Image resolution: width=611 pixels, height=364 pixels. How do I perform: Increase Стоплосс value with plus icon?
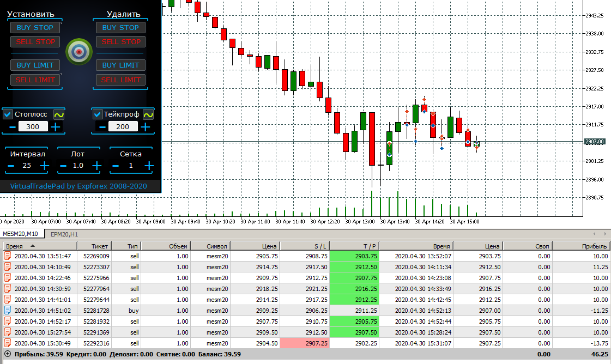point(56,126)
